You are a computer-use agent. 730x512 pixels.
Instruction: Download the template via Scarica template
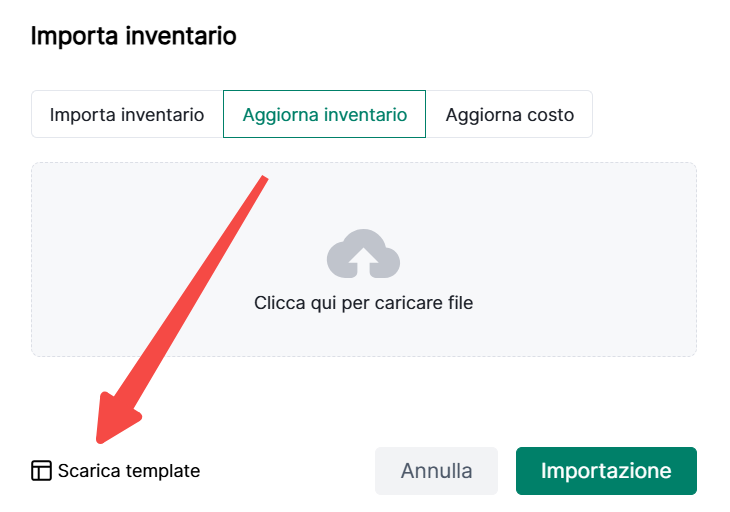point(128,471)
